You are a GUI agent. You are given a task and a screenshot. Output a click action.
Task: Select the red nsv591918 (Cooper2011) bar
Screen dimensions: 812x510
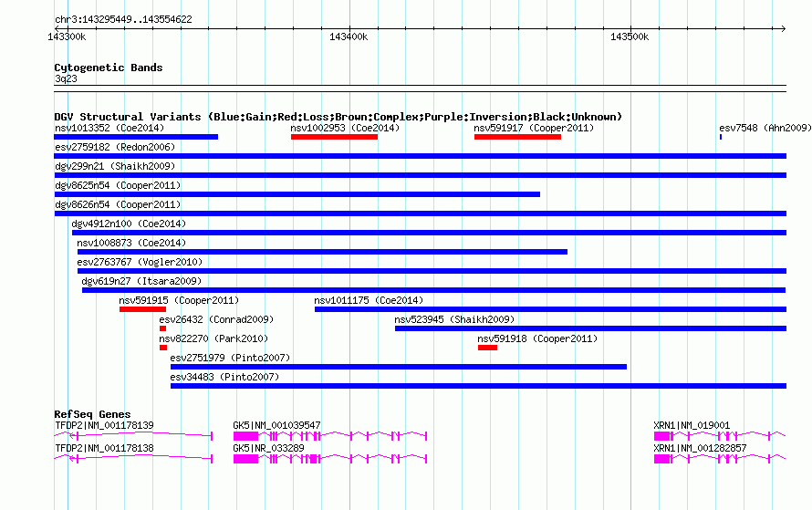pyautogui.click(x=487, y=348)
